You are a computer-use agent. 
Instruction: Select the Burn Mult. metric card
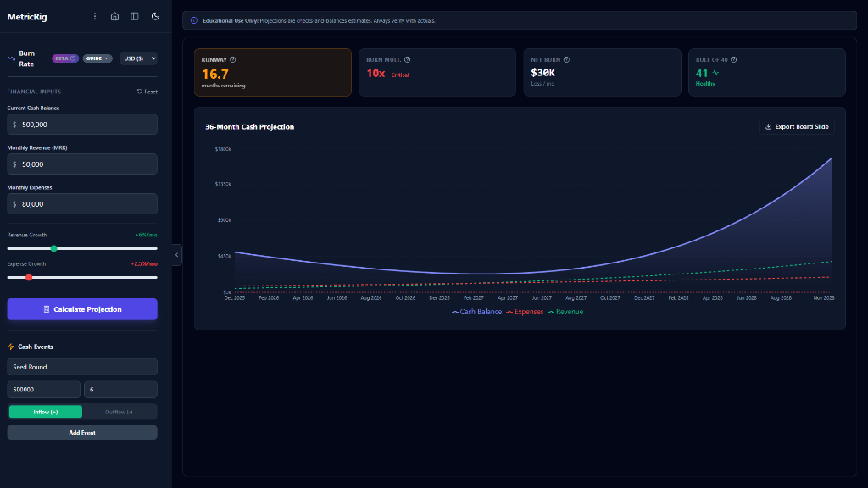click(x=437, y=72)
